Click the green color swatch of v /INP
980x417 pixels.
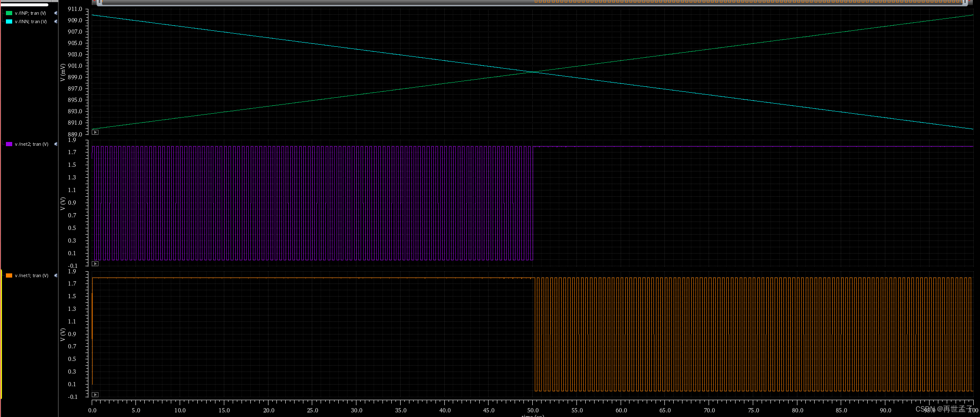tap(9, 13)
